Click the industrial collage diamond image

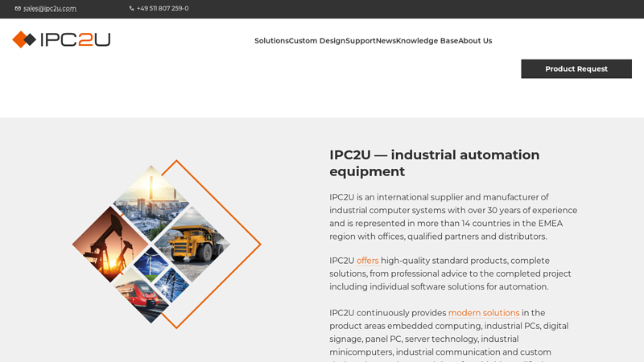coord(167,245)
